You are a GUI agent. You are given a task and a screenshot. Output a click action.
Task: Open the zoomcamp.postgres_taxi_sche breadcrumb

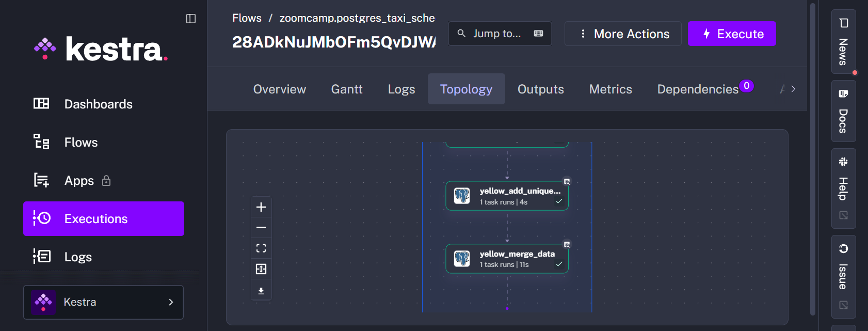[x=357, y=18]
